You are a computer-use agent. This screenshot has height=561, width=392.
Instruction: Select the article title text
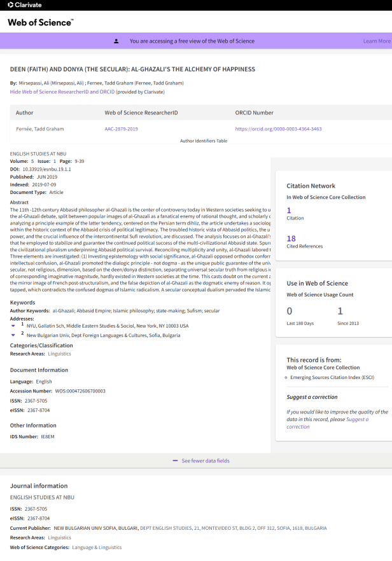[132, 69]
